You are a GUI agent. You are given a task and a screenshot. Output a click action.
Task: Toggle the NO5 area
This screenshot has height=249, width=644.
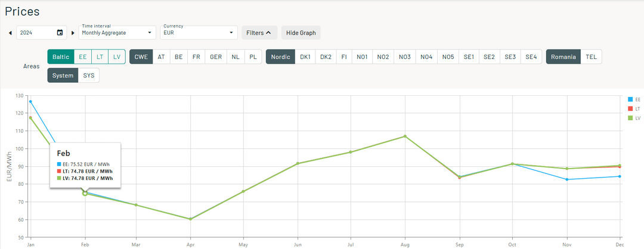448,57
